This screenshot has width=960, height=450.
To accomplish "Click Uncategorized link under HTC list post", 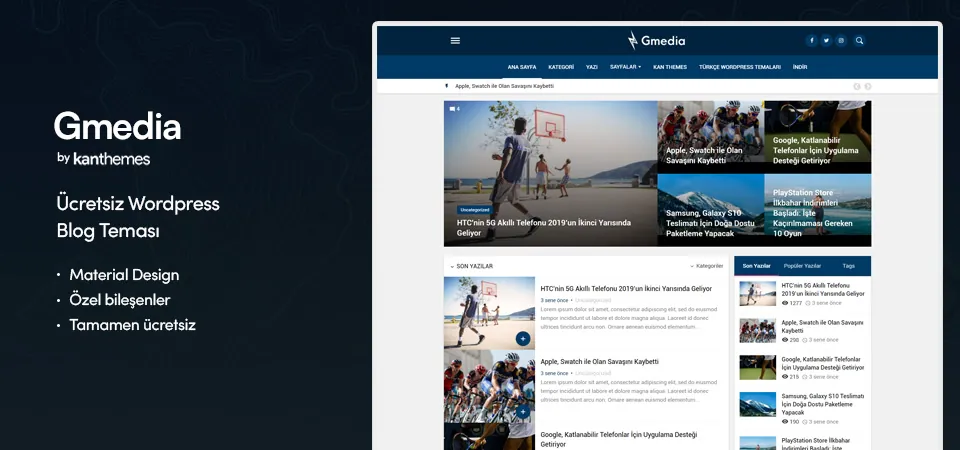I will (593, 301).
